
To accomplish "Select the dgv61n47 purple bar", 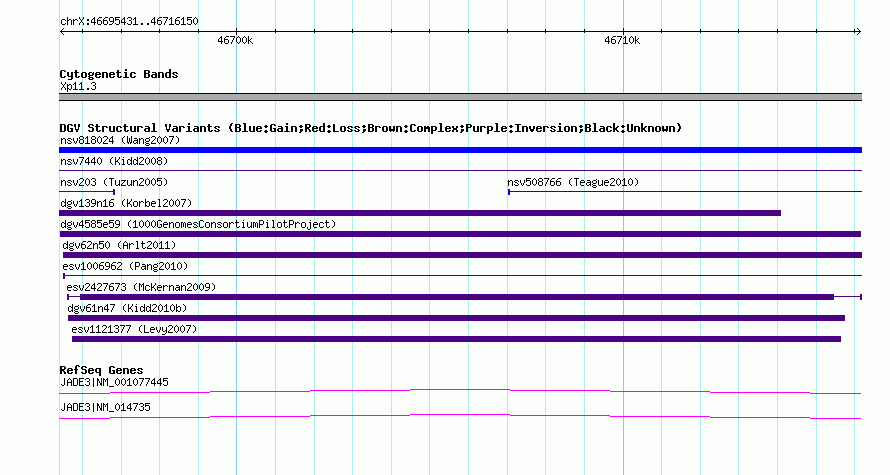I will tap(456, 318).
